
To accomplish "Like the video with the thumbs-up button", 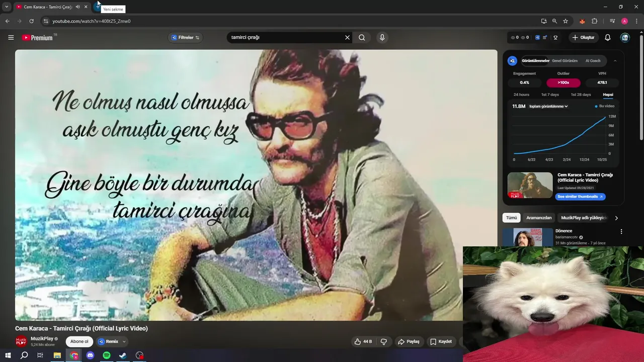I will pyautogui.click(x=363, y=341).
